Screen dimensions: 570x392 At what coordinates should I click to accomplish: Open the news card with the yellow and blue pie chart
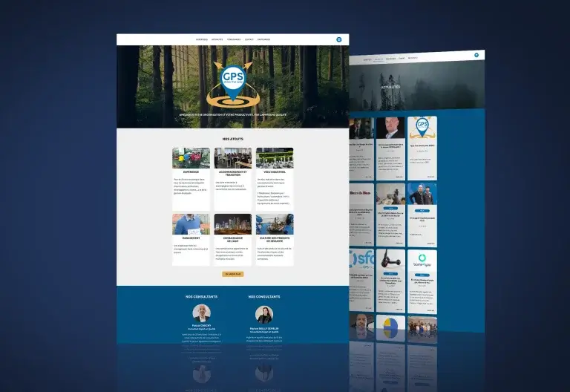390,328
